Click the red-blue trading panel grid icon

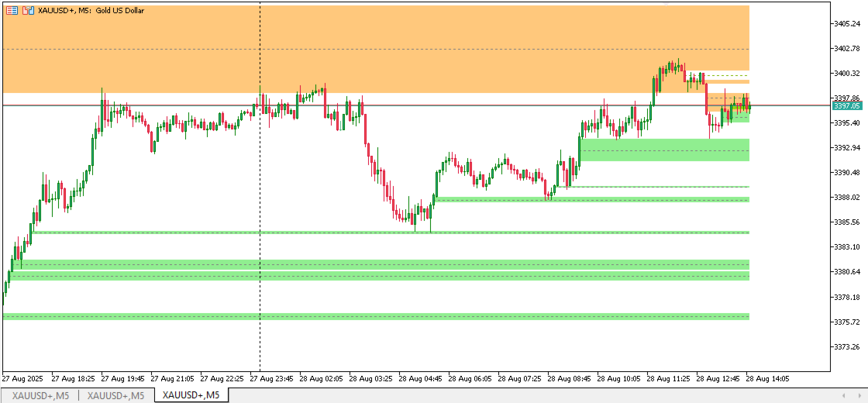point(12,10)
